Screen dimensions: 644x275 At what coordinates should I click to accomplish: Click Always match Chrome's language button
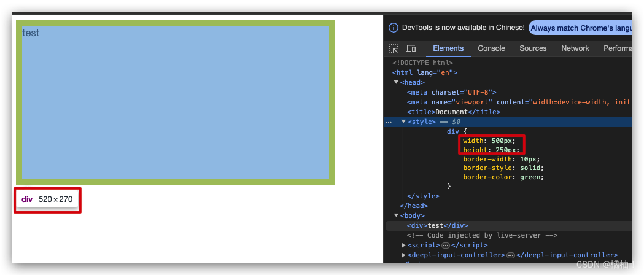[580, 28]
